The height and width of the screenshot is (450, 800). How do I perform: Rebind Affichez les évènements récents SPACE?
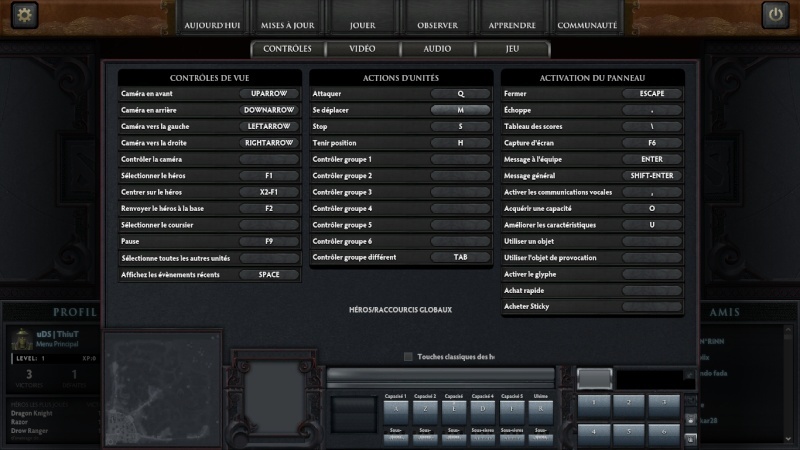[x=269, y=274]
